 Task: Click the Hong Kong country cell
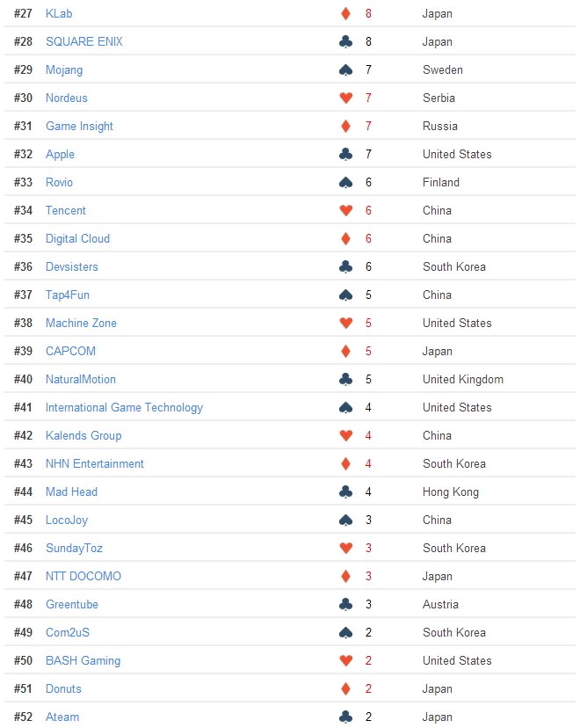pos(451,492)
